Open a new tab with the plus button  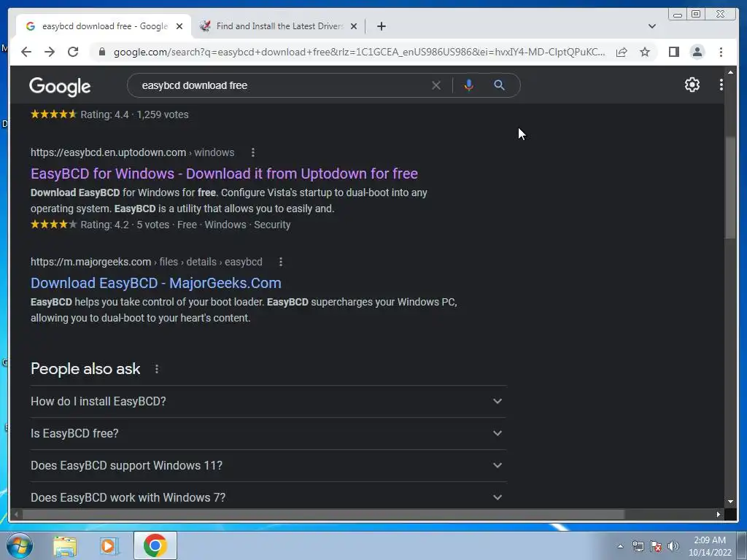(381, 26)
